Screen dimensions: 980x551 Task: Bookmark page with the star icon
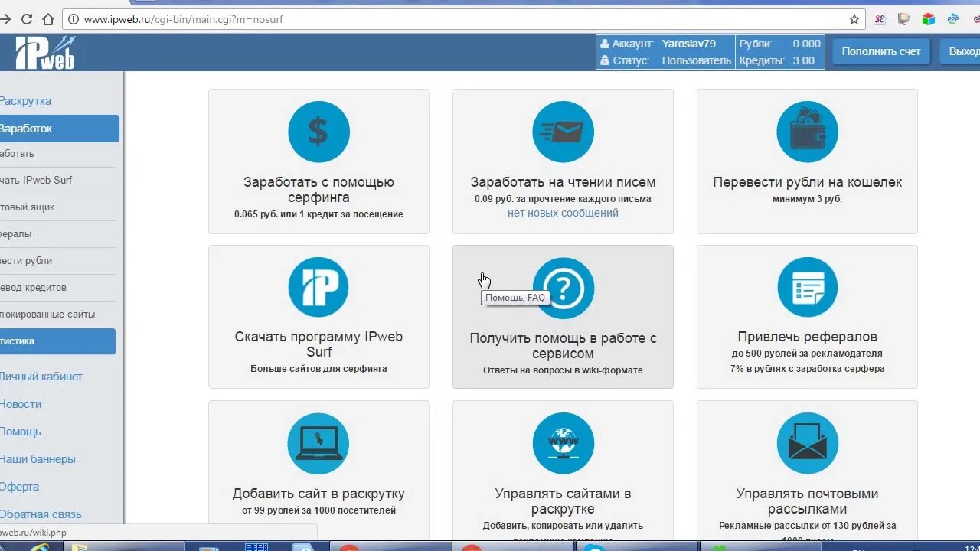[854, 19]
